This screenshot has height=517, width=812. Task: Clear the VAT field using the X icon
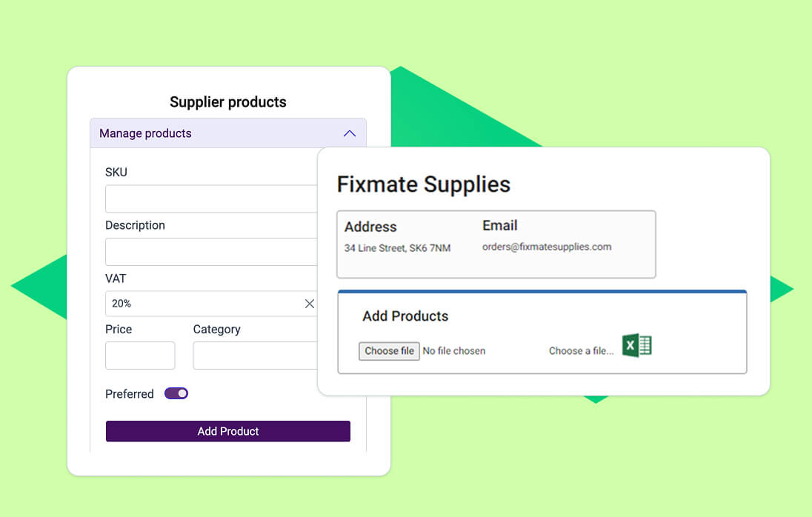click(x=310, y=303)
